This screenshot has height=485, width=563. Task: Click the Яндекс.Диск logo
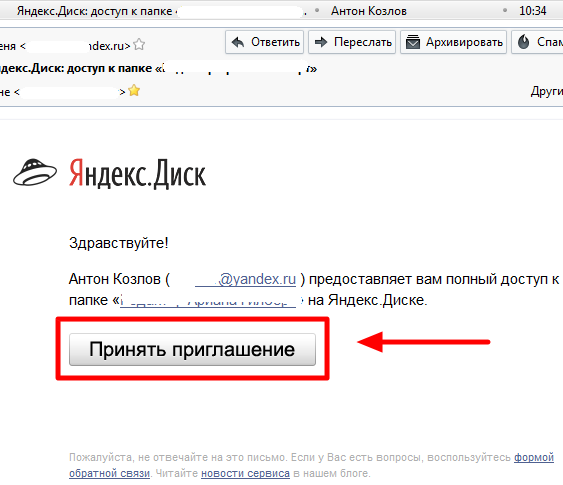click(x=137, y=174)
